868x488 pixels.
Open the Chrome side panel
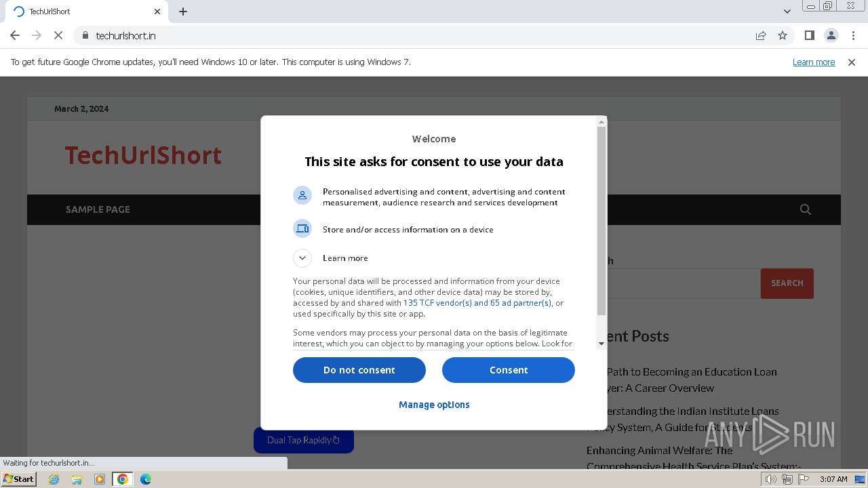(x=809, y=35)
